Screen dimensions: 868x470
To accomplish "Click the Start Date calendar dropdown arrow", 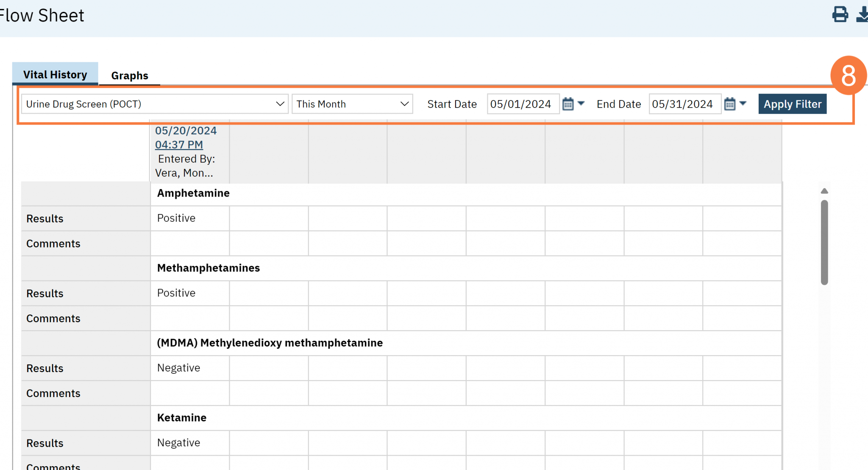I will [581, 103].
